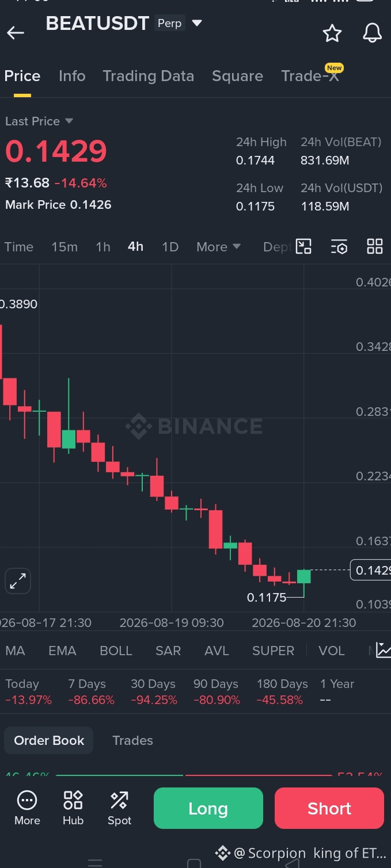The height and width of the screenshot is (868, 391).
Task: Select 15m chart interval
Action: [x=64, y=247]
